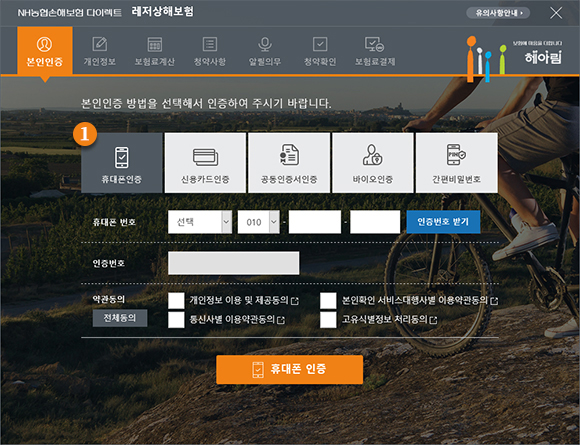Open the 개인정보 step icon
580x445 pixels.
[100, 44]
